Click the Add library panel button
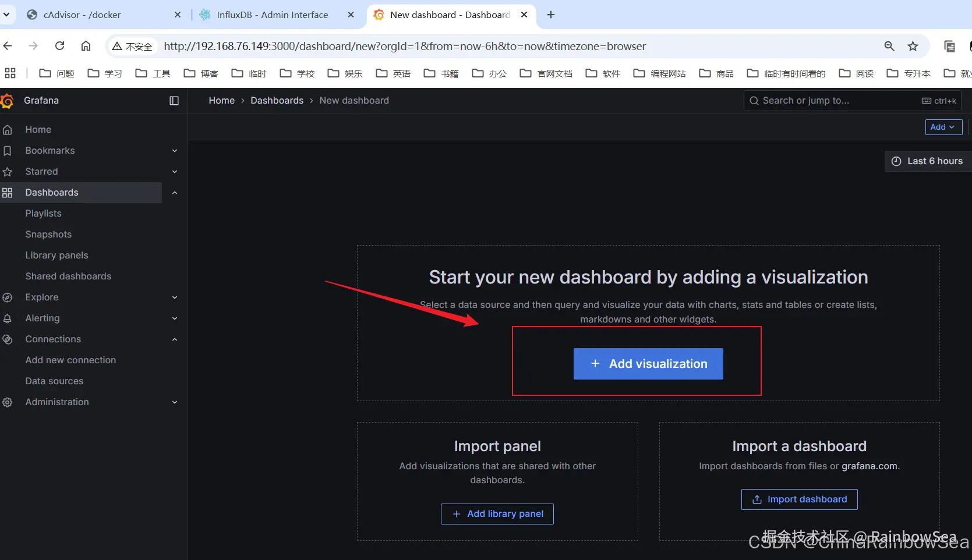 pos(497,514)
